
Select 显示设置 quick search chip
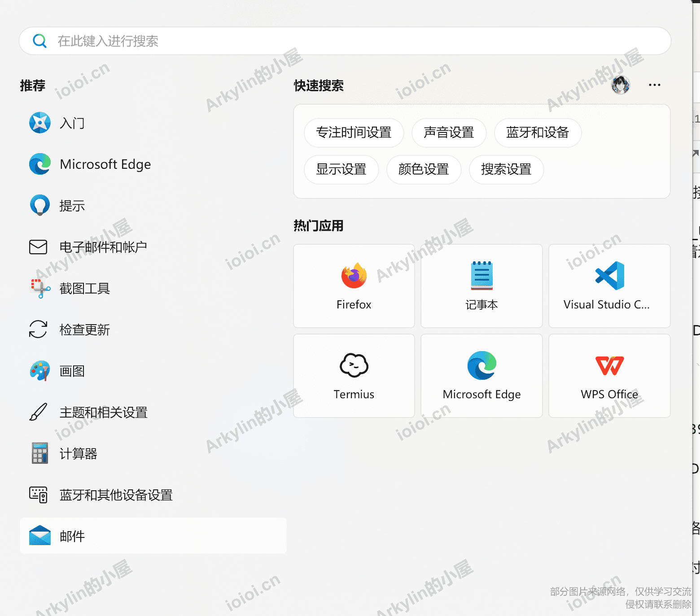(x=341, y=170)
